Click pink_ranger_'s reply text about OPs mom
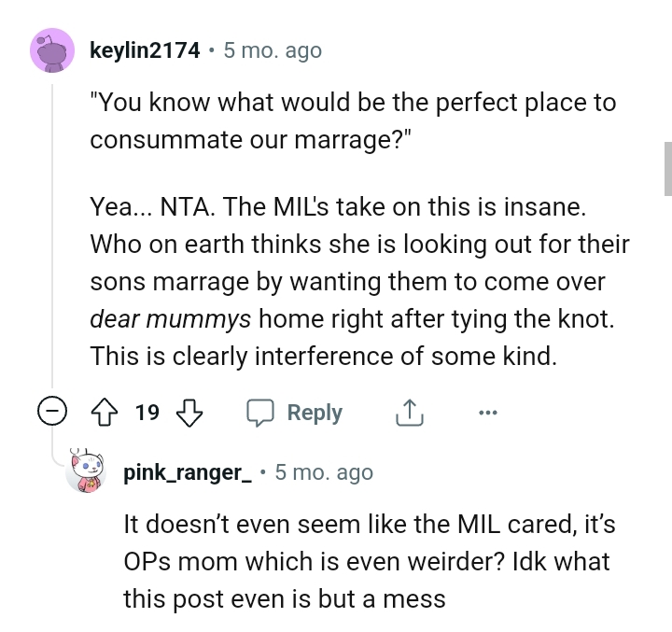This screenshot has height=632, width=672. click(x=369, y=561)
